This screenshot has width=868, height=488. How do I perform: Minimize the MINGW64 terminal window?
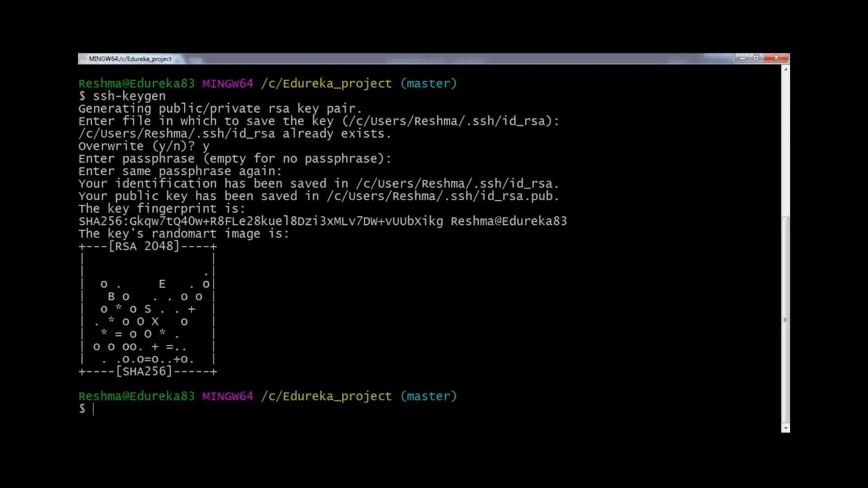tap(742, 58)
